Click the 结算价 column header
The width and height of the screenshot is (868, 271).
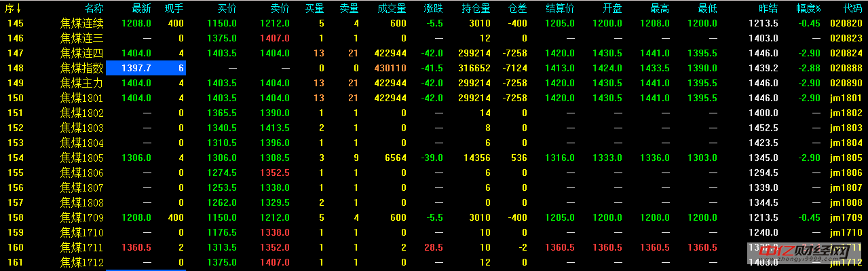click(561, 8)
